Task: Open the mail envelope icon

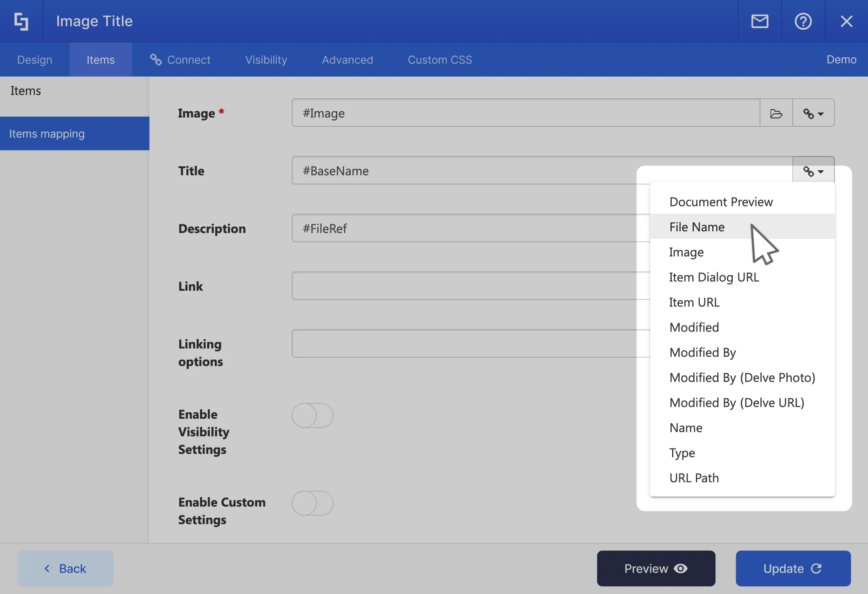Action: coord(760,21)
